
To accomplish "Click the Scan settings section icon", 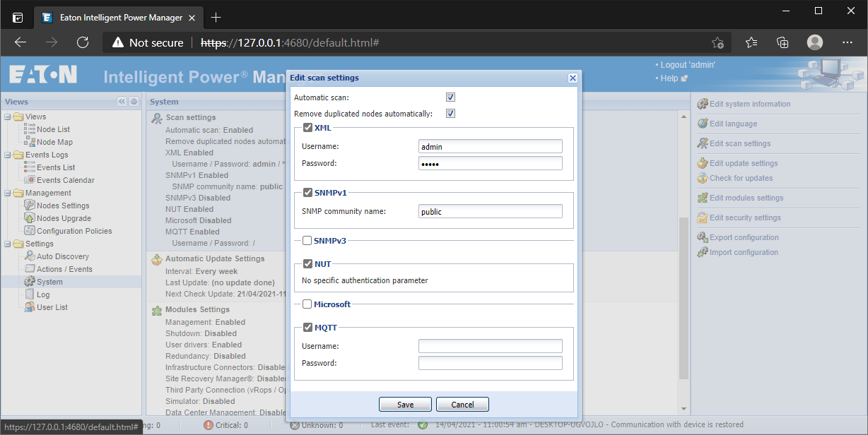I will click(157, 117).
